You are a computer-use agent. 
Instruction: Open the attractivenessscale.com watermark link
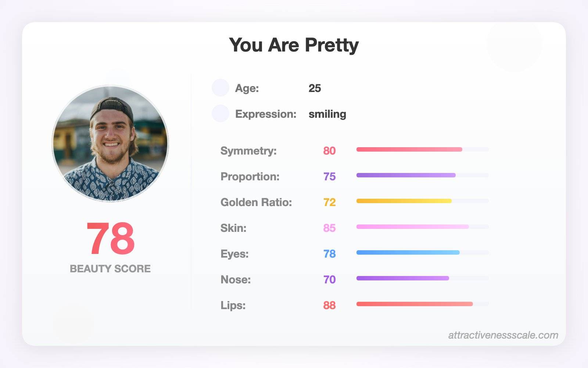503,335
